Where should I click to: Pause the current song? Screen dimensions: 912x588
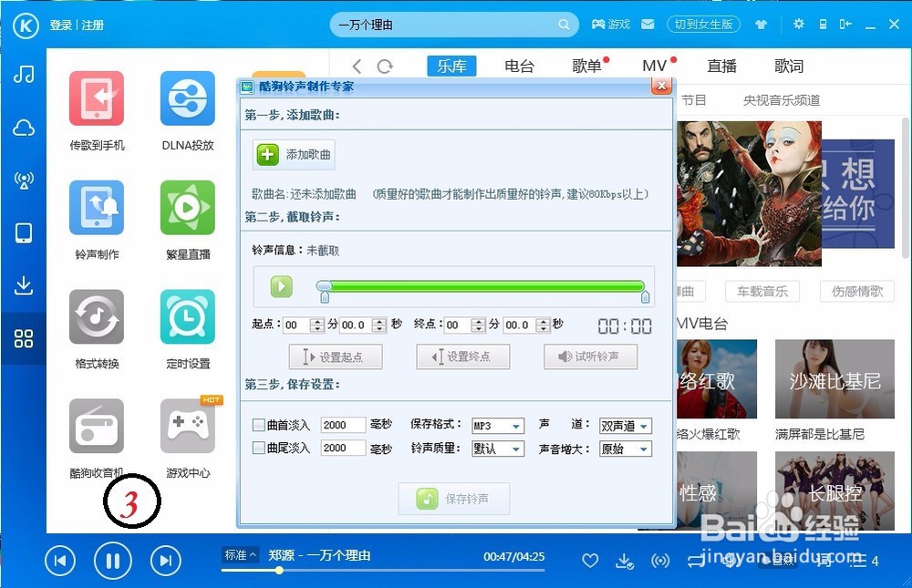(113, 561)
